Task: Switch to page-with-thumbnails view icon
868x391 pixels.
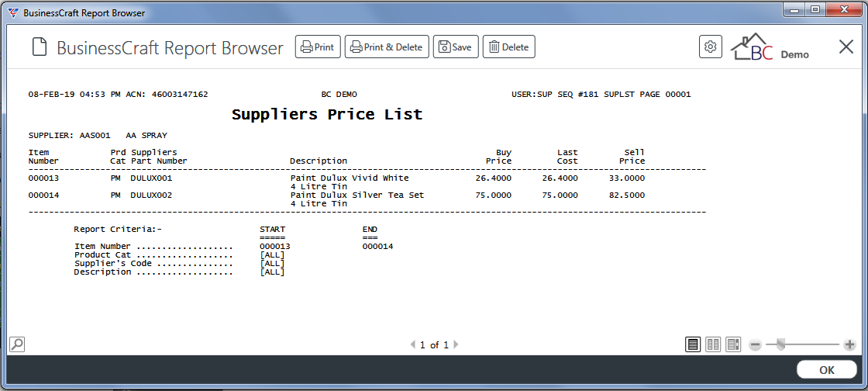Action: click(733, 344)
